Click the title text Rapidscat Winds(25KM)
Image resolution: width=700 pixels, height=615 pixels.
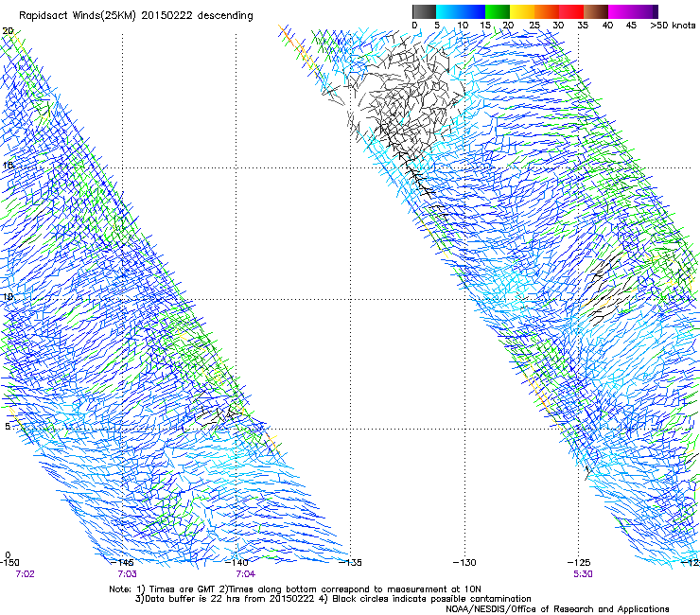pyautogui.click(x=78, y=16)
